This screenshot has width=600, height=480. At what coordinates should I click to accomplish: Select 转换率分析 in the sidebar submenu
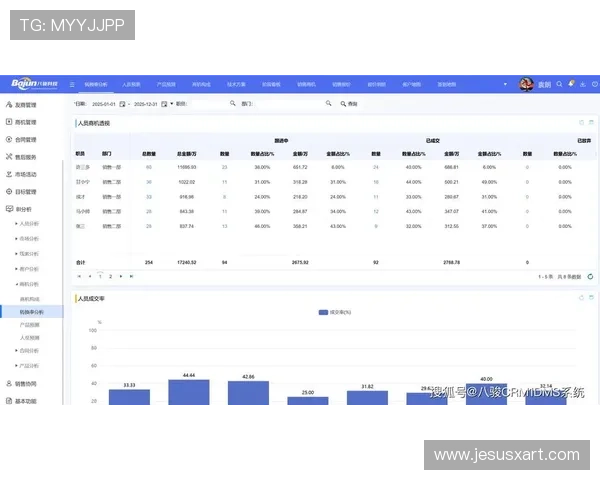(x=33, y=312)
